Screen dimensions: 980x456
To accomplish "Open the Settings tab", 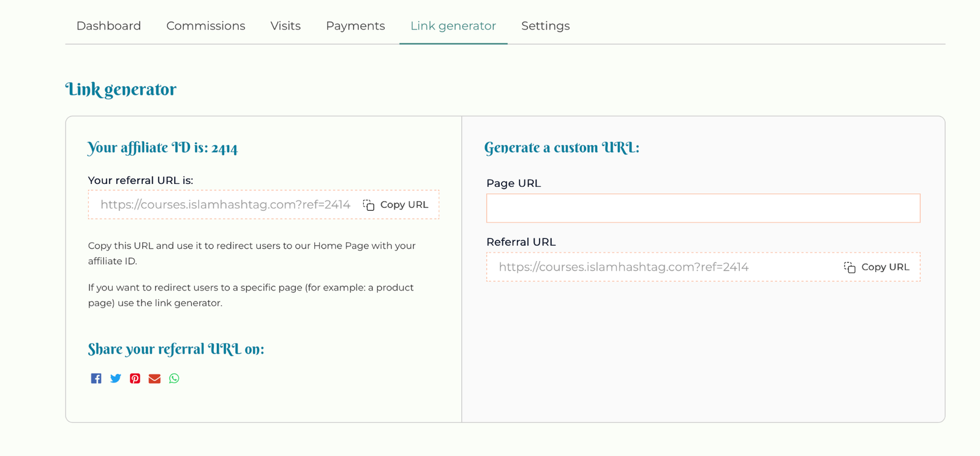I will click(x=546, y=26).
